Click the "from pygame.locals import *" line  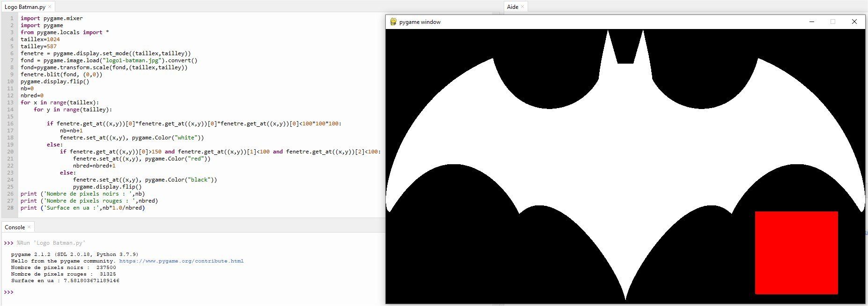pos(65,32)
